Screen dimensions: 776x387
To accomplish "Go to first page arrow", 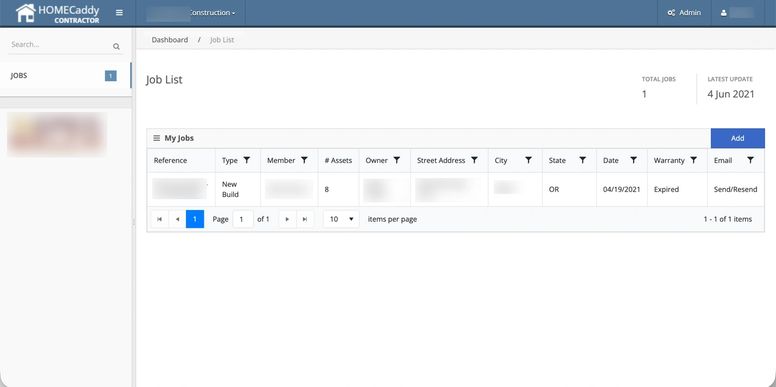I will (x=159, y=219).
